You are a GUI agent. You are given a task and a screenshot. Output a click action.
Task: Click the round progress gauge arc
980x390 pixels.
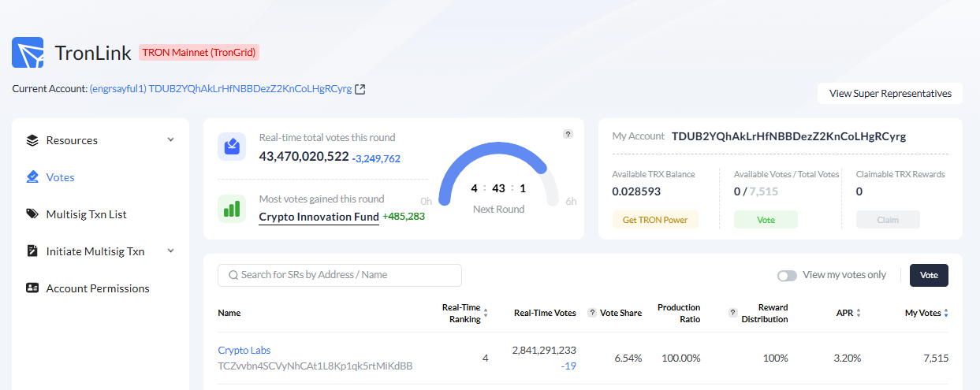(x=498, y=175)
